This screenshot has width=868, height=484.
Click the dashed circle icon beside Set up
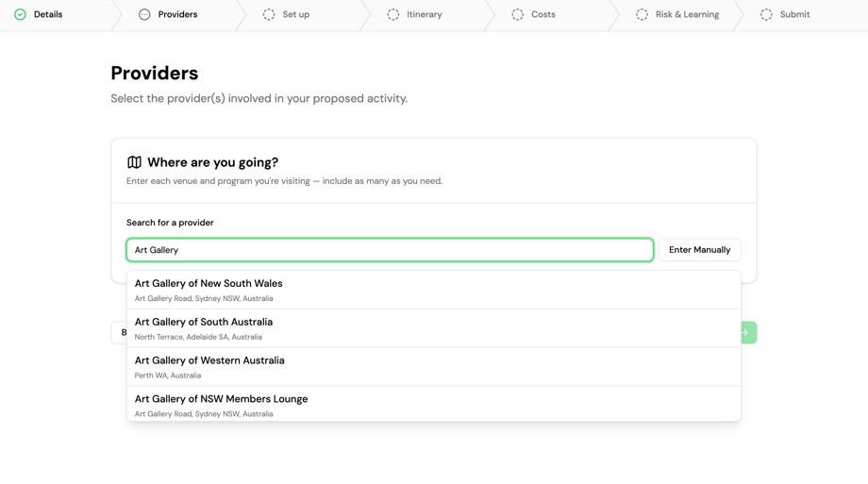click(x=269, y=15)
